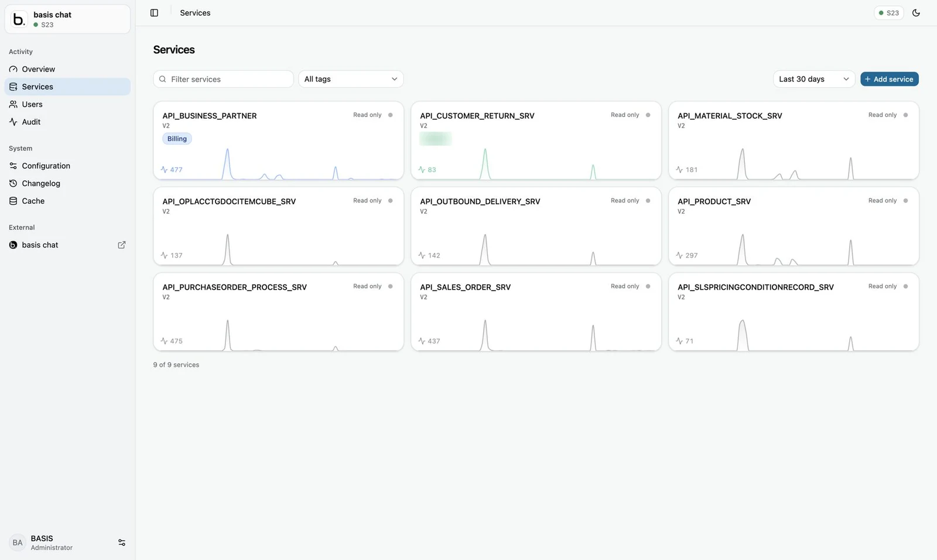Open the Cache page
The height and width of the screenshot is (560, 937).
click(x=67, y=201)
